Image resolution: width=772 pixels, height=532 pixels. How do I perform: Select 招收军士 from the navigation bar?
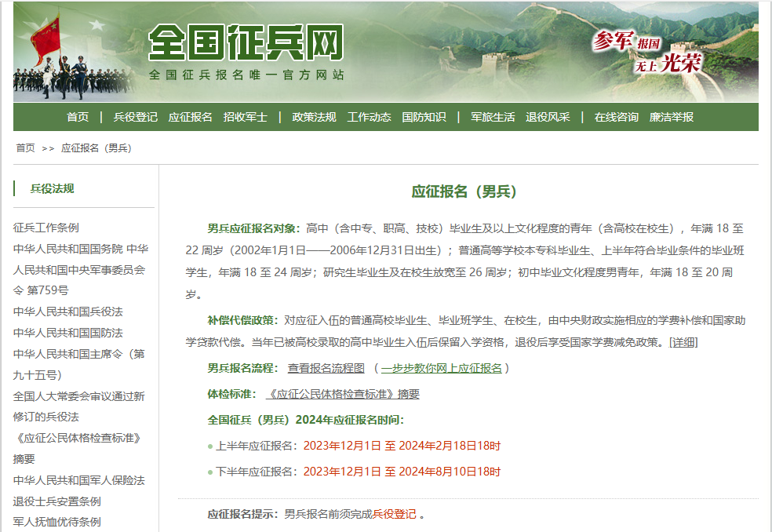point(245,117)
